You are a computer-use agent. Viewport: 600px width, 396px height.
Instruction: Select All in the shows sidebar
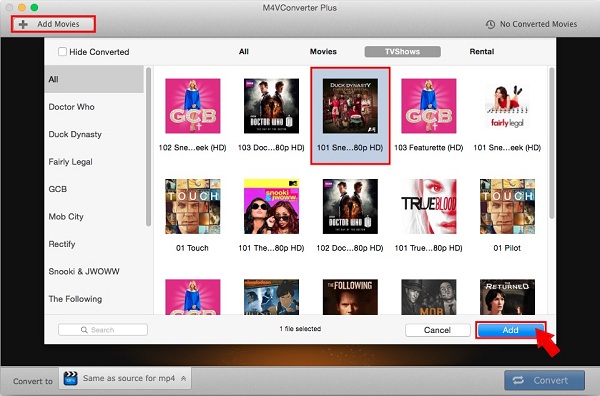94,79
